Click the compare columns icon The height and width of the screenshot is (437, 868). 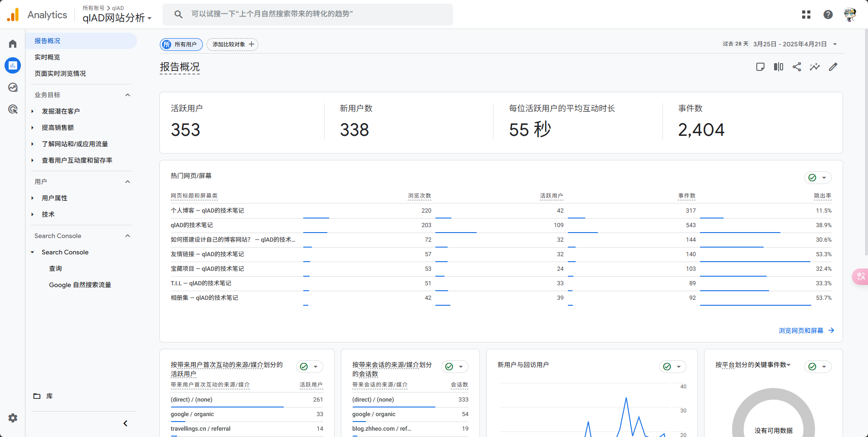779,67
